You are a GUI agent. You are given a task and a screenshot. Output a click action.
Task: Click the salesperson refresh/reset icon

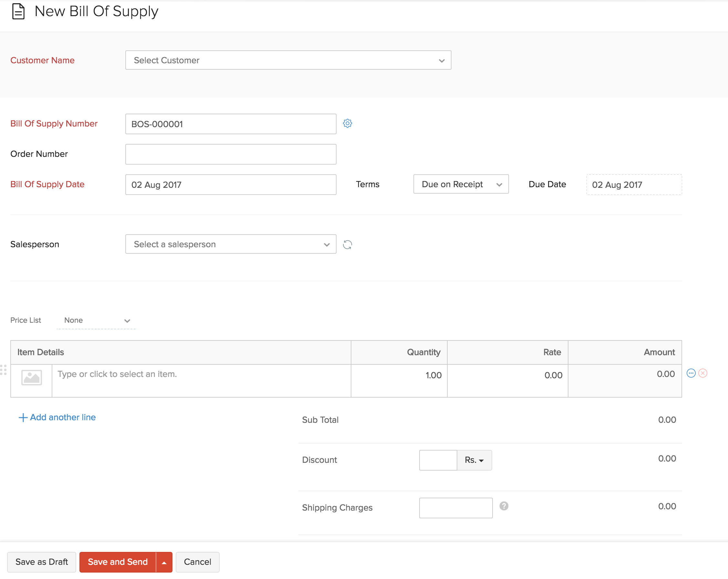348,244
